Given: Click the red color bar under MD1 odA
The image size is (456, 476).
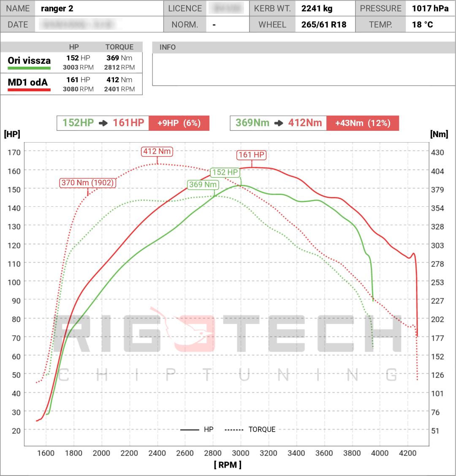Looking at the screenshot, I should pos(29,90).
